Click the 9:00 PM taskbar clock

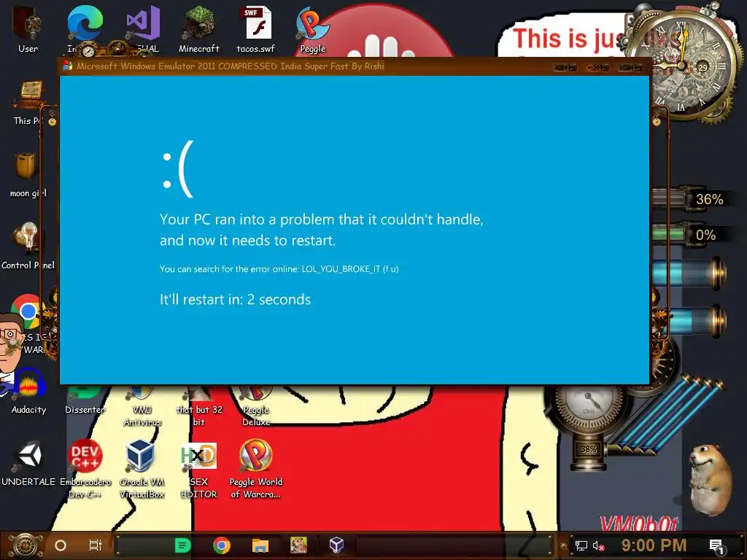click(x=654, y=545)
